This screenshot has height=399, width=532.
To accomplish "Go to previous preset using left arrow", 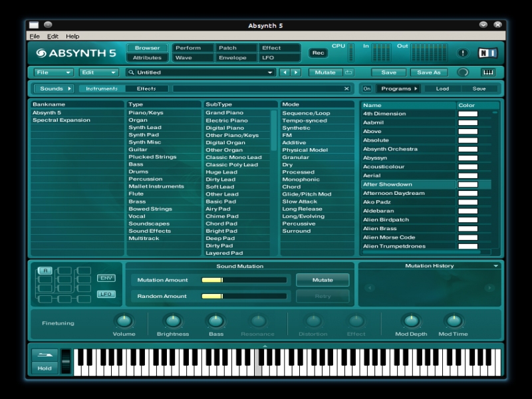I will (x=285, y=72).
